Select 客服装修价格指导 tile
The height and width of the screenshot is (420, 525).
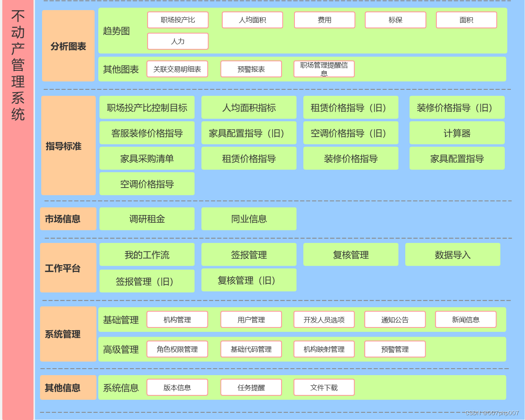tap(147, 133)
